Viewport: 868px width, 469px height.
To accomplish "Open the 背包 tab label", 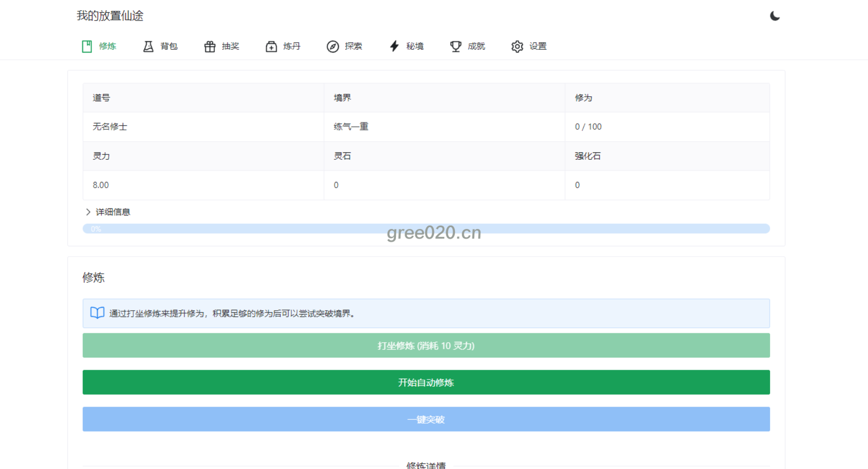I will point(169,46).
